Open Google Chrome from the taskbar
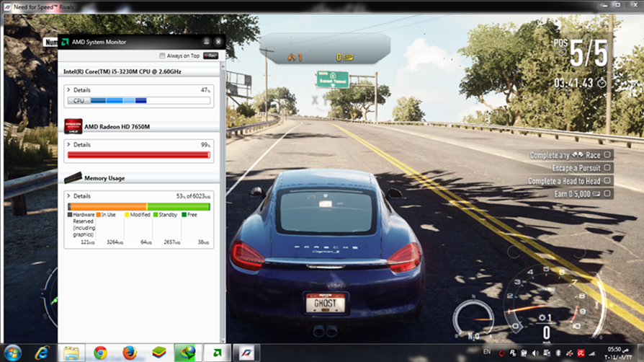 pos(100,353)
